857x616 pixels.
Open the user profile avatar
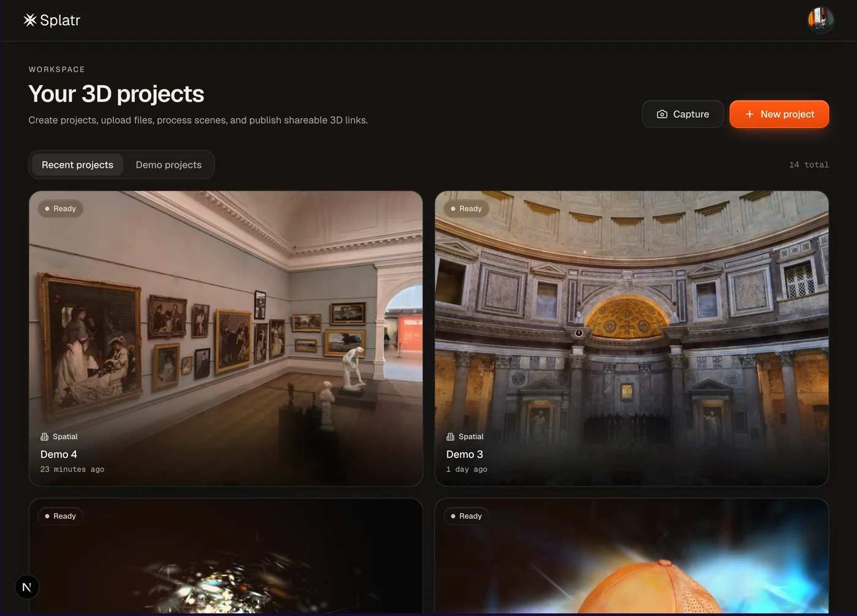click(821, 20)
